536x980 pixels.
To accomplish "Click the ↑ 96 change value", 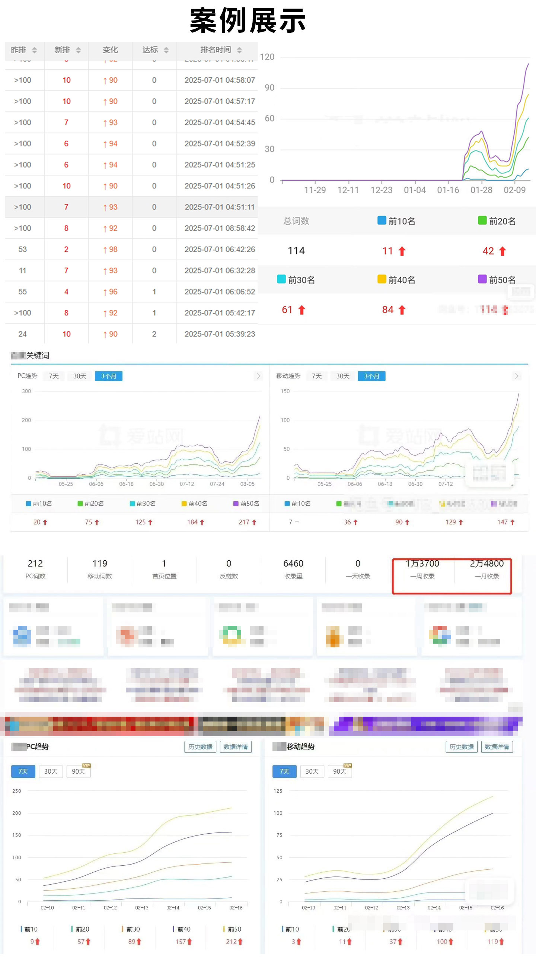I will (110, 291).
